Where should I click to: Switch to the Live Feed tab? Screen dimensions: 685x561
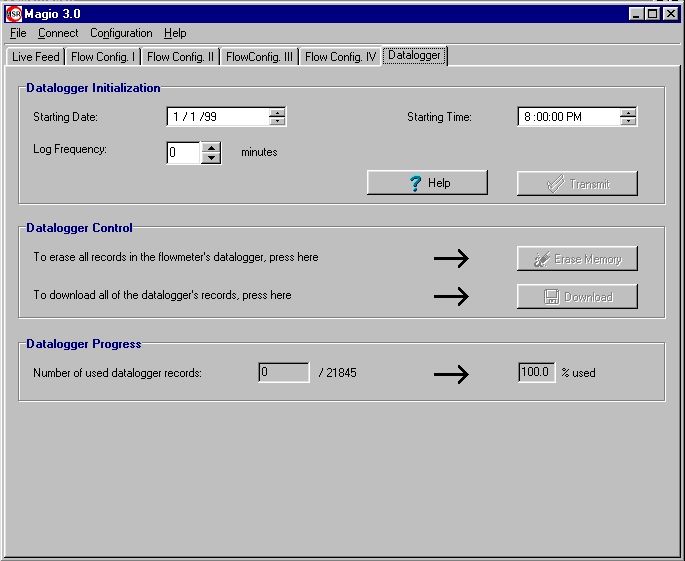(x=35, y=57)
